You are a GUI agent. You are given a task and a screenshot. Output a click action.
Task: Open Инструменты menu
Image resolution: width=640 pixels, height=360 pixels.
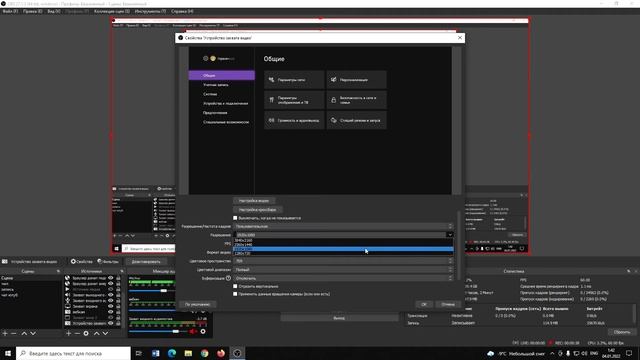pyautogui.click(x=150, y=11)
